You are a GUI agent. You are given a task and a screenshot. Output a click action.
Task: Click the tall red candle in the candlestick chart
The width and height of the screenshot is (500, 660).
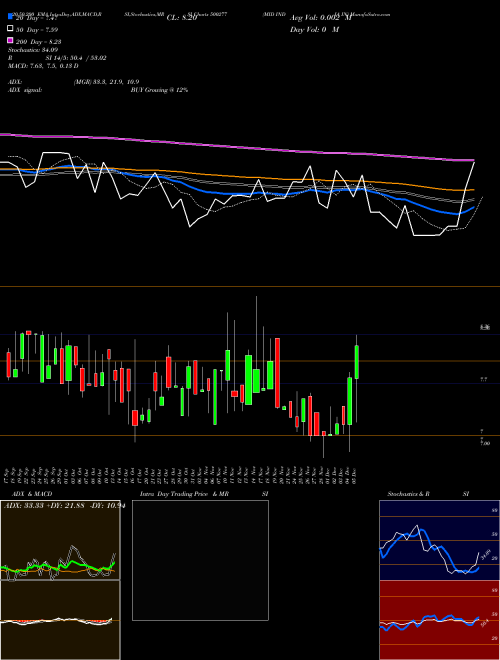[x=277, y=373]
